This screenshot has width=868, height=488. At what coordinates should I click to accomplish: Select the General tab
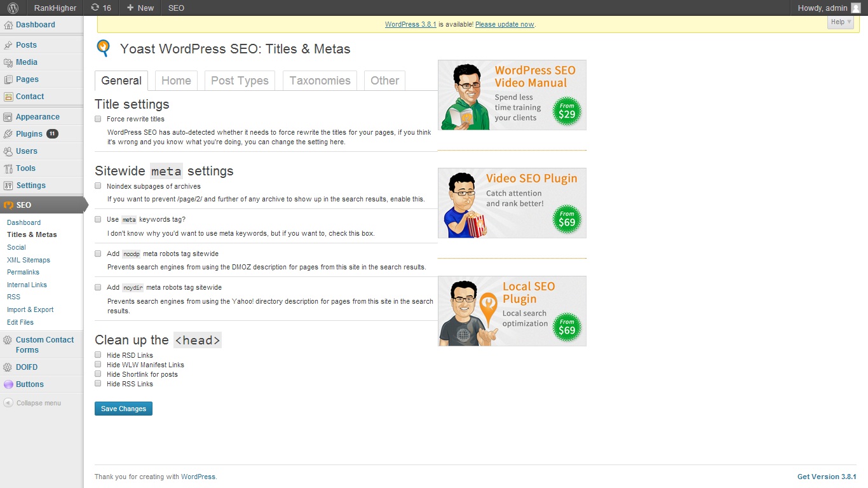coord(121,81)
